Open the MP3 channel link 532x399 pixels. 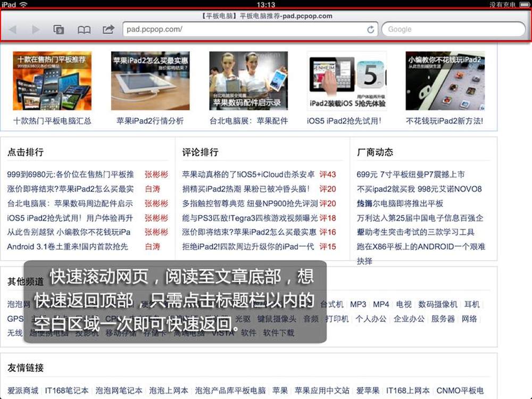(x=358, y=304)
